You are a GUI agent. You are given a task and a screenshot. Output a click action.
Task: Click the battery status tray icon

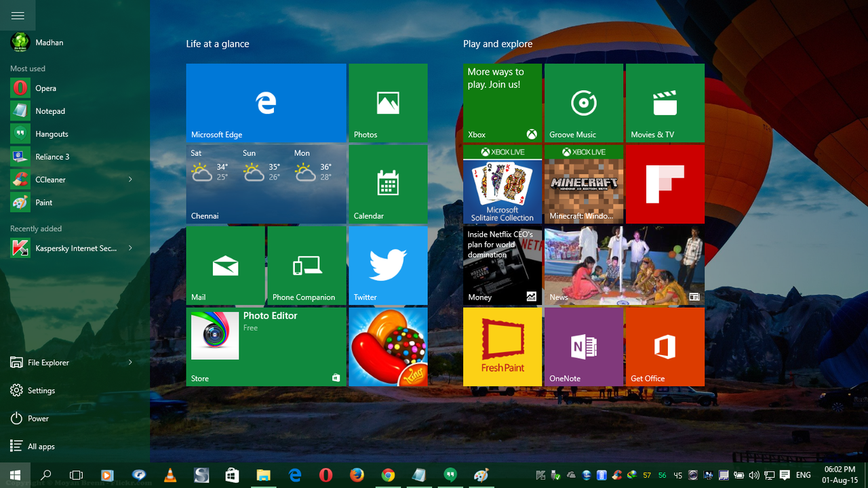point(739,475)
